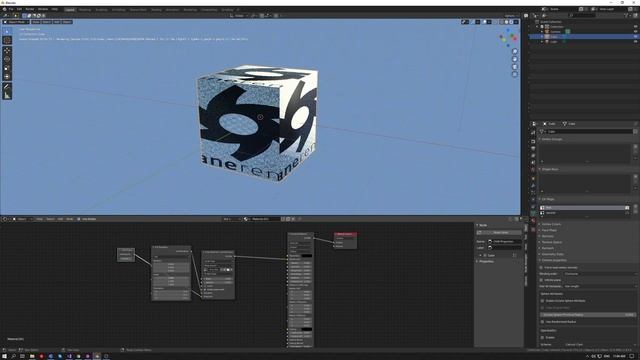Click the viewport zoom gizmo icon
640x360 pixels.
pyautogui.click(x=515, y=51)
